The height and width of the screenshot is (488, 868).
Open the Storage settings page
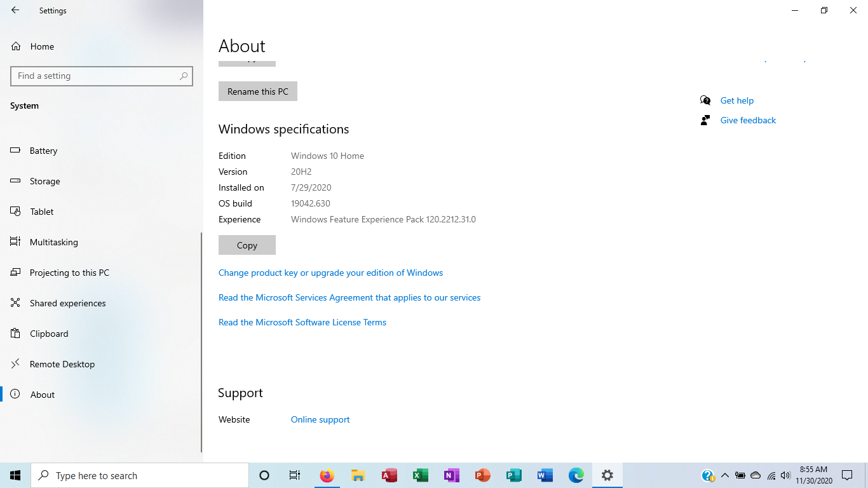click(x=44, y=181)
